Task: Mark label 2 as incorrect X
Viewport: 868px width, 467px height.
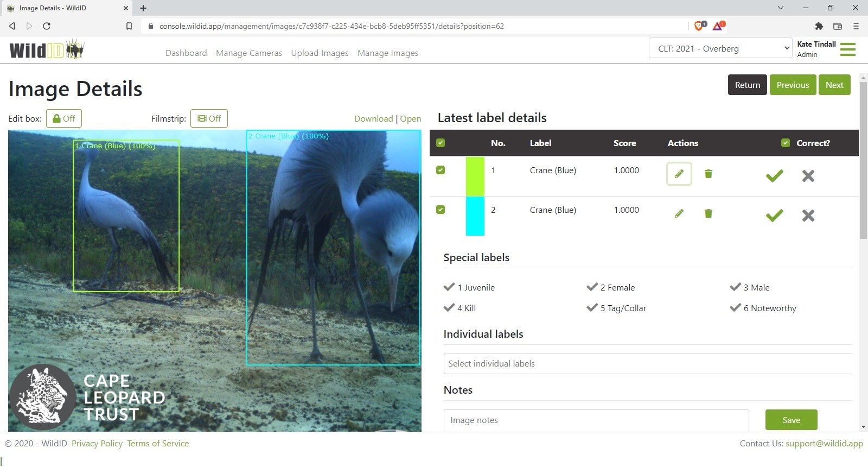Action: click(x=808, y=216)
